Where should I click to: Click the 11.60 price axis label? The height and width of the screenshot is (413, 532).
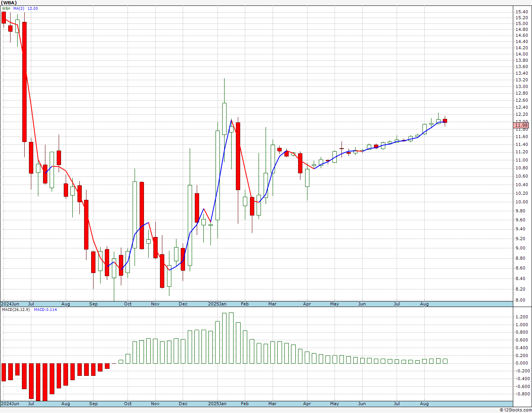click(x=521, y=136)
